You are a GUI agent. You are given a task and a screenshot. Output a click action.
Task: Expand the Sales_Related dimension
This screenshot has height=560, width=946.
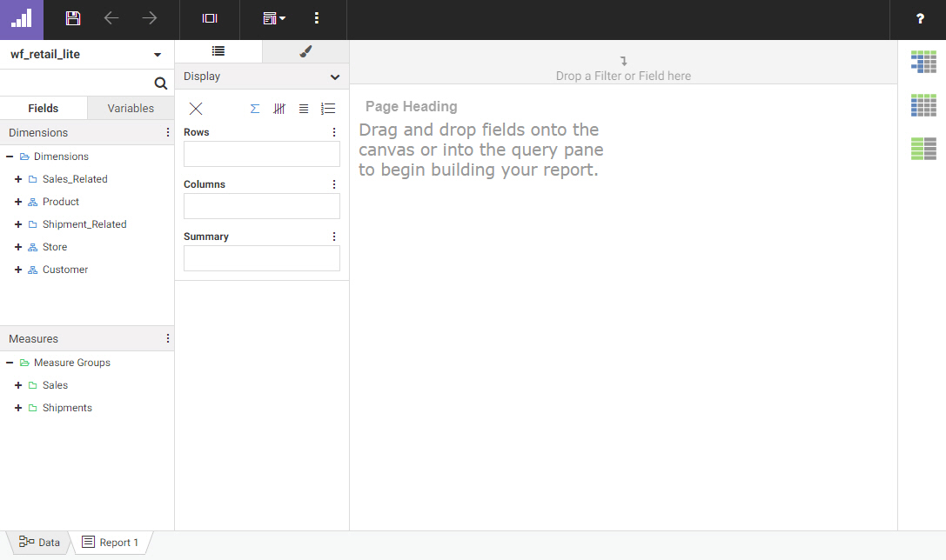[x=18, y=179]
